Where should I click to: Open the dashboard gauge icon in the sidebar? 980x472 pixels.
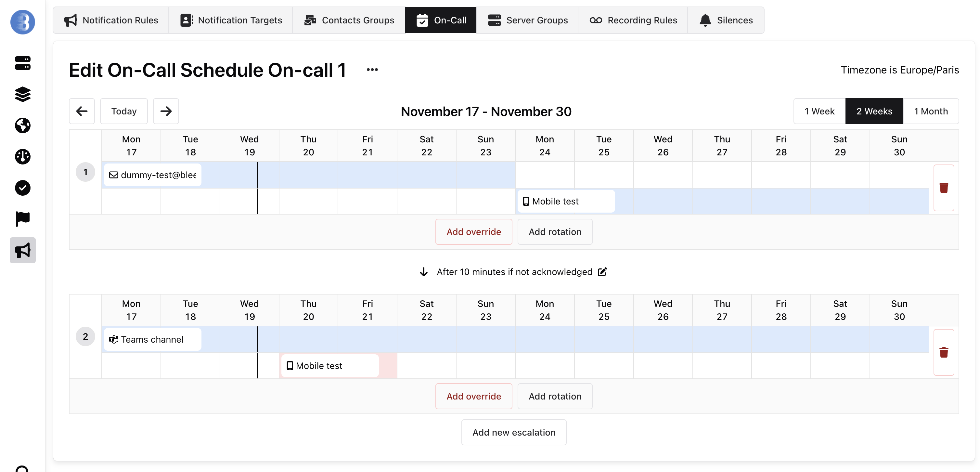(x=22, y=156)
